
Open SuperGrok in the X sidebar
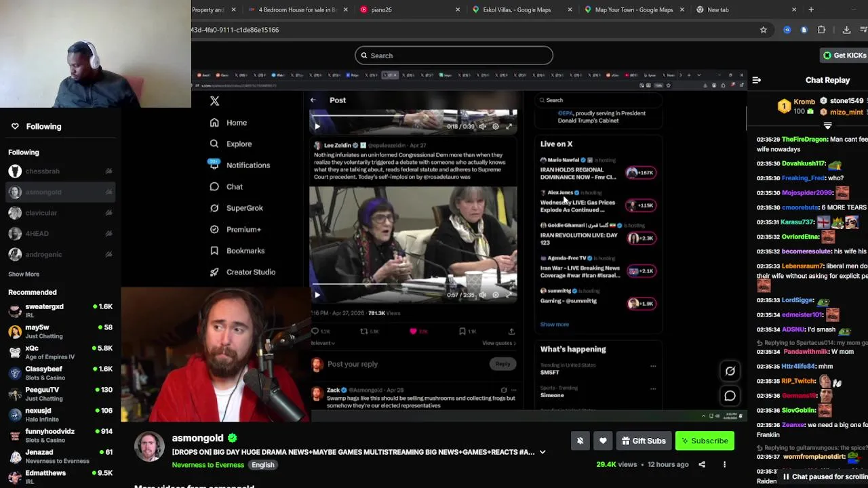click(236, 208)
